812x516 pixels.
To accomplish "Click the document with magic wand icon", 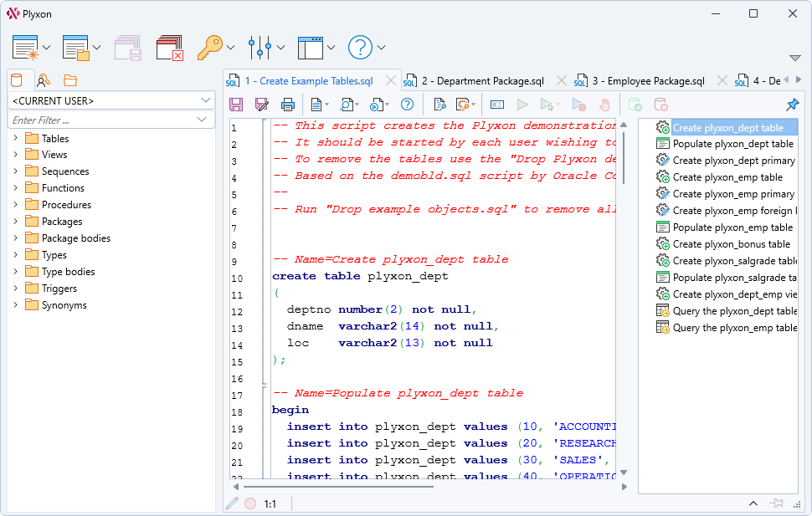I will (439, 105).
